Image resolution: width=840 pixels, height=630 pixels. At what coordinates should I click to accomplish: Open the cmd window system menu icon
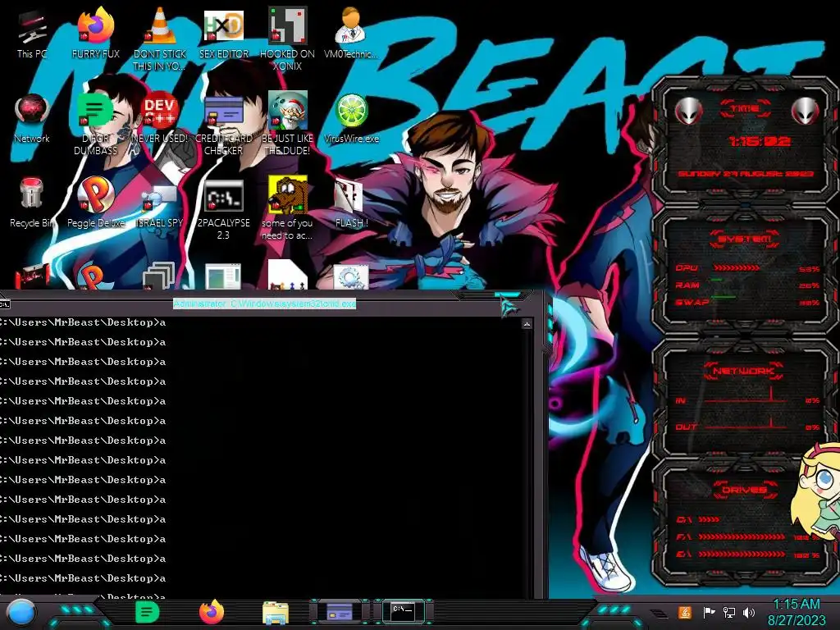tap(5, 304)
